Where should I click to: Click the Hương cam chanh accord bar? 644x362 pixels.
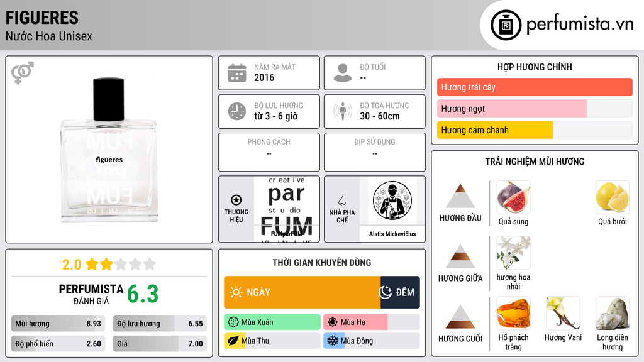[535, 129]
